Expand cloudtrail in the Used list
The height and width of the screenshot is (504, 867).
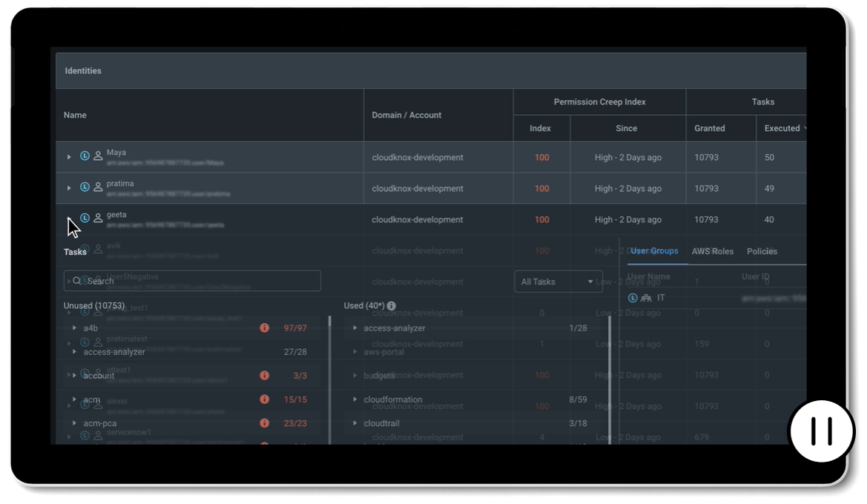point(355,423)
